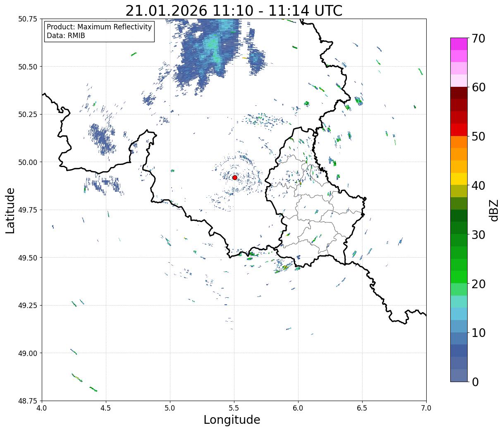Click the y-axis tick label 49.00

coord(28,353)
